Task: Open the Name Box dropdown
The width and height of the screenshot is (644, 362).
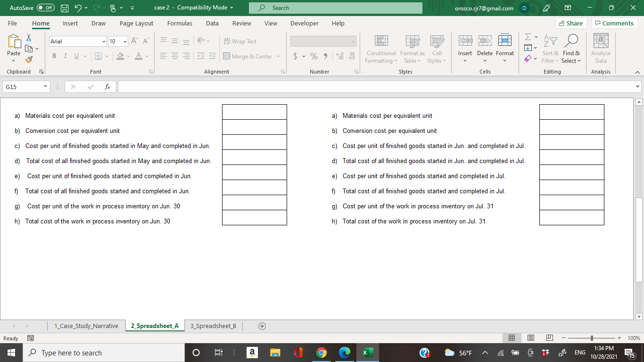Action: [x=45, y=86]
